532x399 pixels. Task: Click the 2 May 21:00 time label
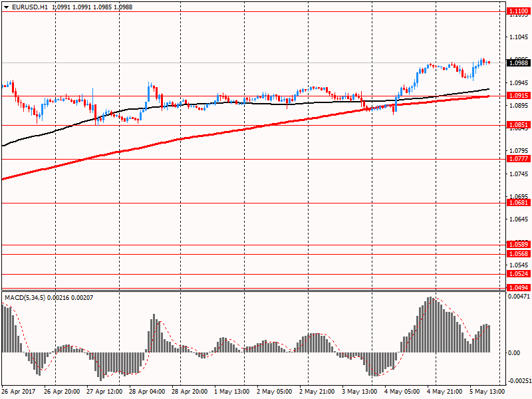coord(317,392)
